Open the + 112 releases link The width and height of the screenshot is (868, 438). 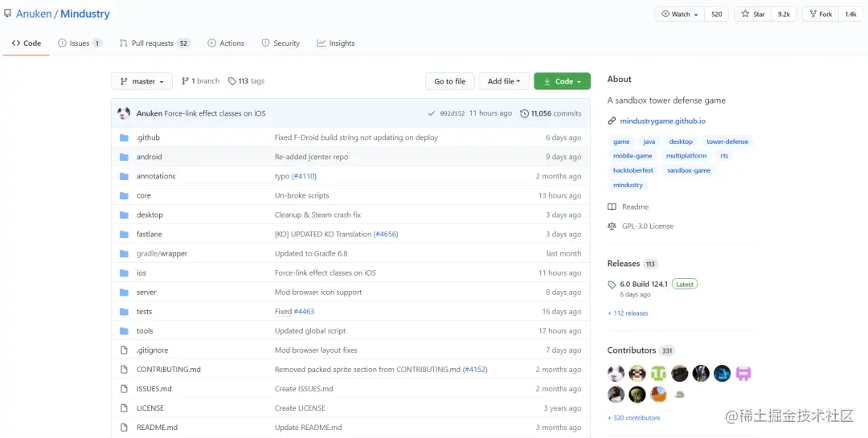(628, 313)
